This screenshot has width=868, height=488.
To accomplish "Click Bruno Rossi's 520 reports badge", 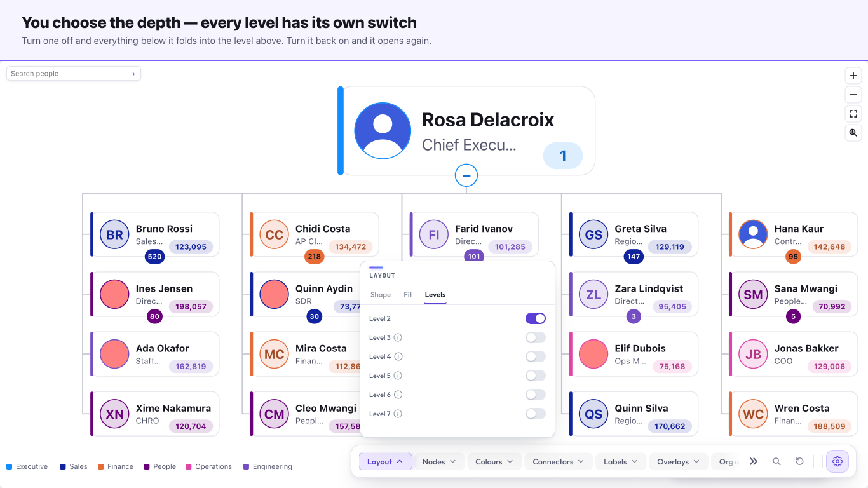I will (x=154, y=257).
